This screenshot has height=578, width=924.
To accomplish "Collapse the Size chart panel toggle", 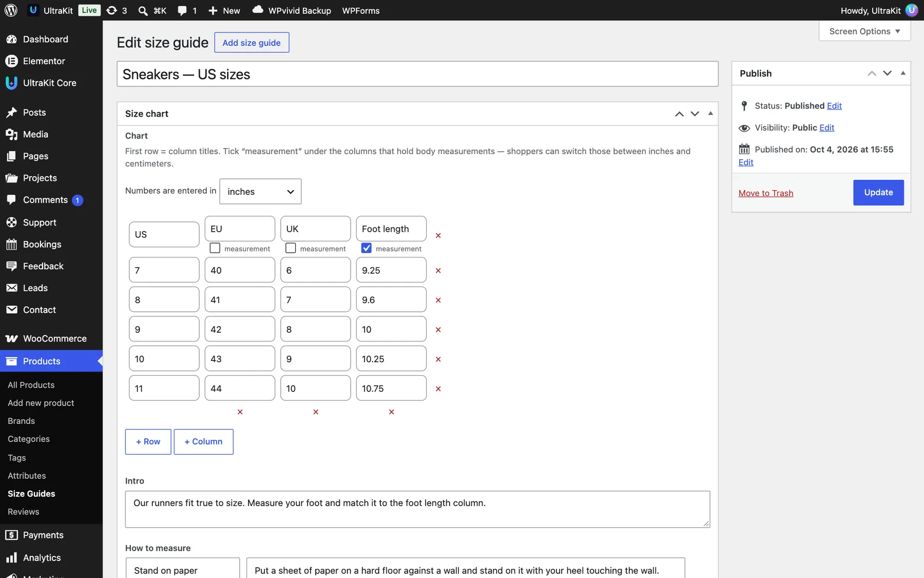I will [x=710, y=114].
